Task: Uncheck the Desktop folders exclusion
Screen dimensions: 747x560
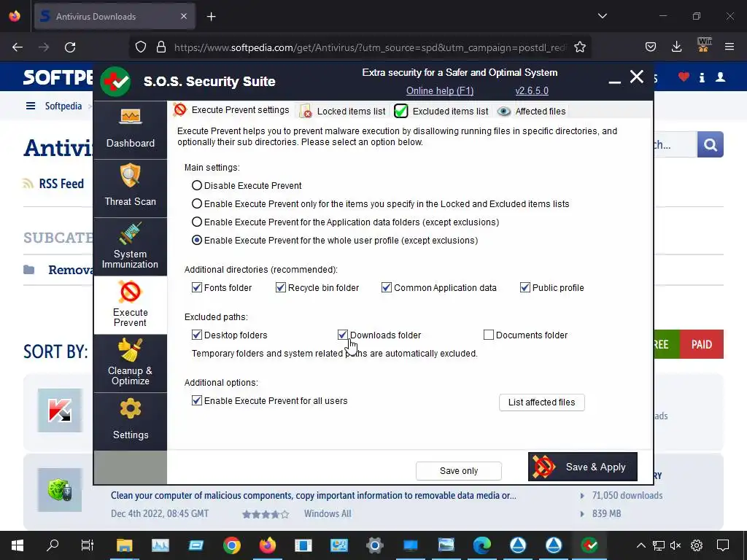Action: [x=197, y=335]
